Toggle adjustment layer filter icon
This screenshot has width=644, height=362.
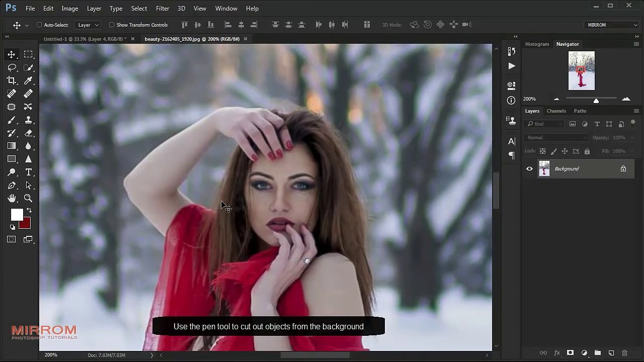pos(585,124)
